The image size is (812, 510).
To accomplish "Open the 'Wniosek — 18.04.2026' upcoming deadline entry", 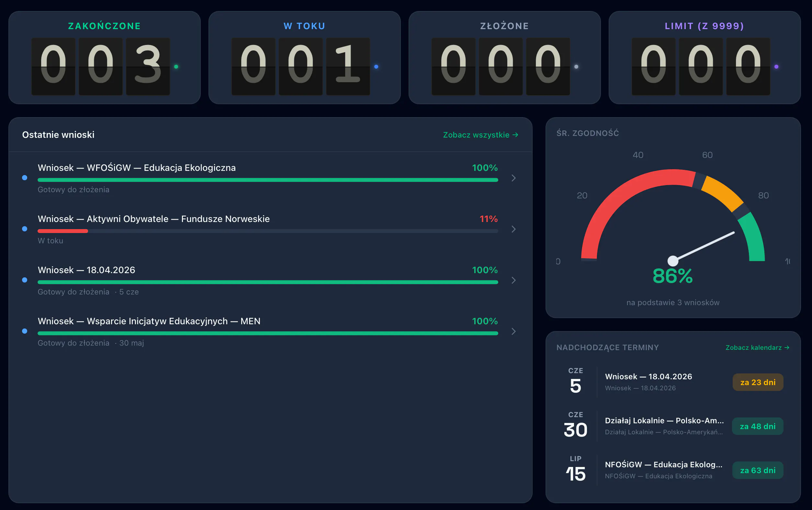I will (648, 377).
